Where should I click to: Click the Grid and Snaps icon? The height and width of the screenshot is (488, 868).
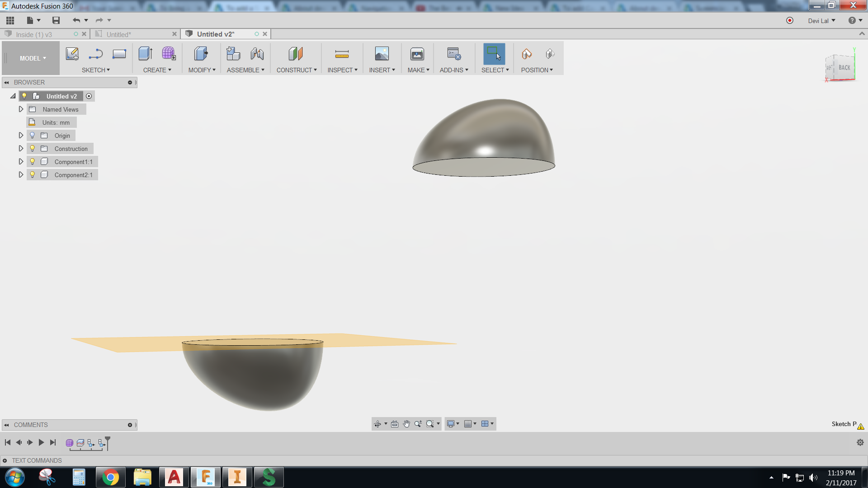[468, 424]
